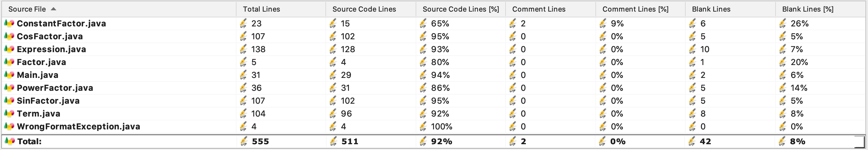Click the Expression.java file icon
The image size is (868, 150).
pyautogui.click(x=9, y=49)
